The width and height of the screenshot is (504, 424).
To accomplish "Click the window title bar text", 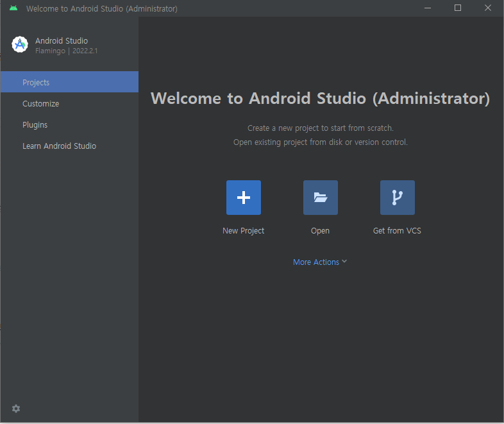I will 102,9.
